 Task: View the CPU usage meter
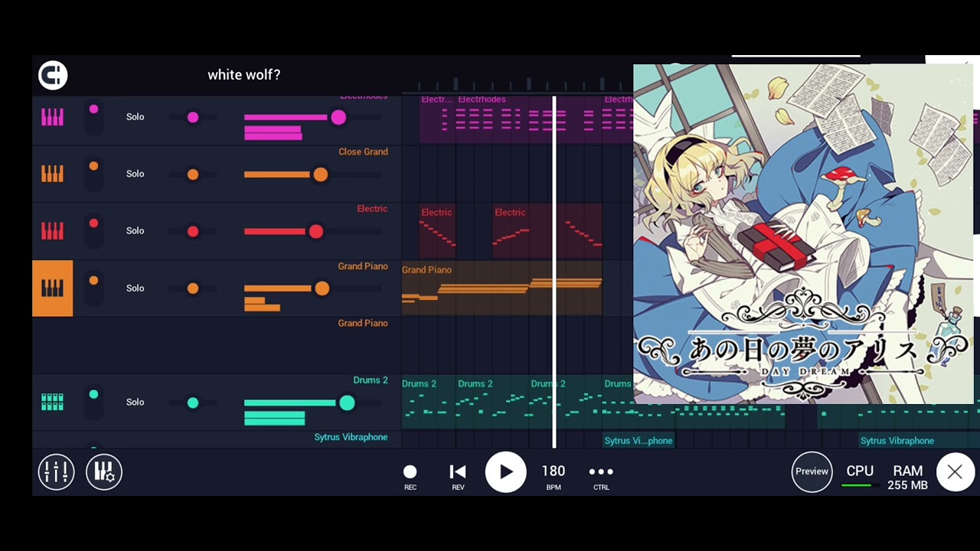(860, 475)
